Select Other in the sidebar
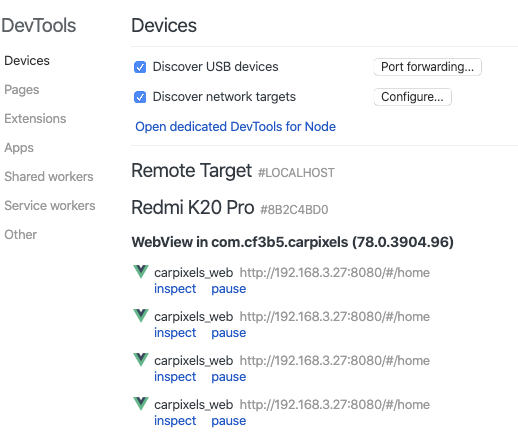The image size is (518, 439). point(21,235)
